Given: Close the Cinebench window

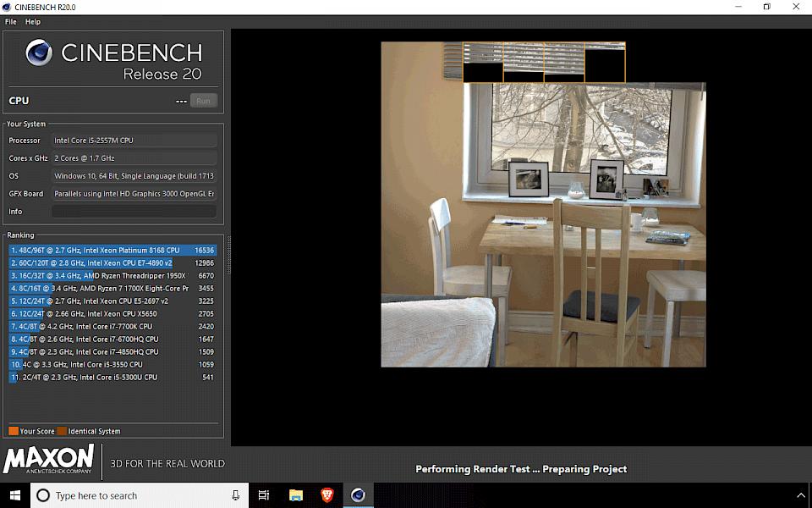Looking at the screenshot, I should [x=796, y=7].
